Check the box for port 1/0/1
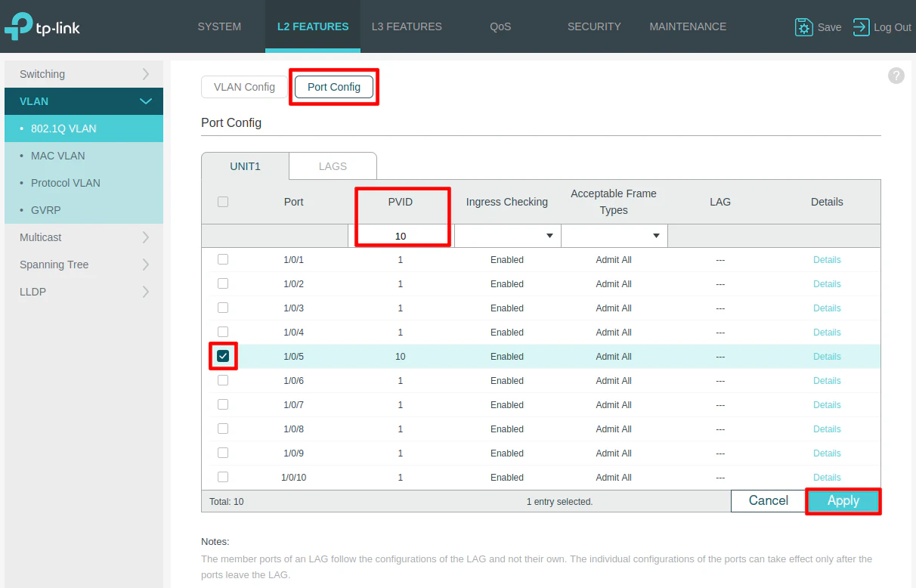This screenshot has width=916, height=588. (223, 259)
